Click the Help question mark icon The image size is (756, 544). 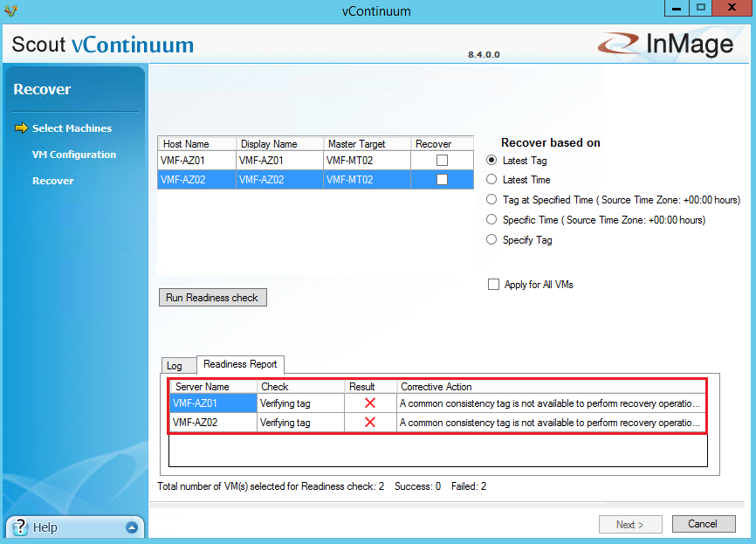(20, 527)
